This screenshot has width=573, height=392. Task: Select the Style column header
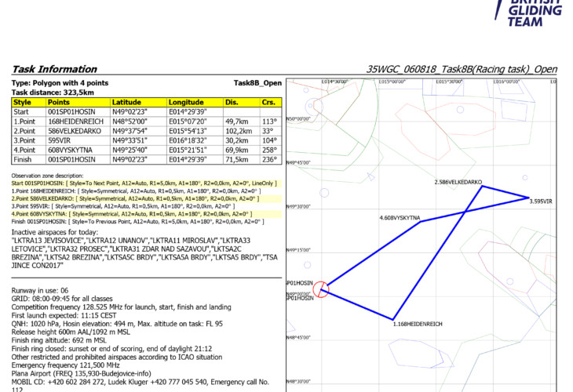click(23, 102)
